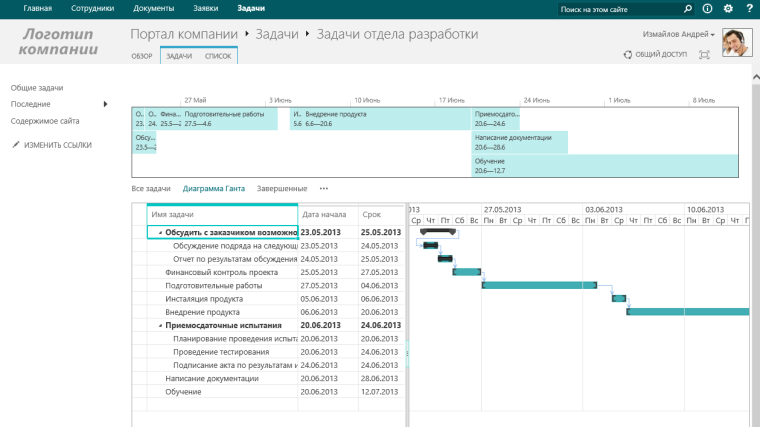Viewport: 760px width, 427px height.
Task: Click the user profile photo thumbnail
Action: click(x=737, y=42)
